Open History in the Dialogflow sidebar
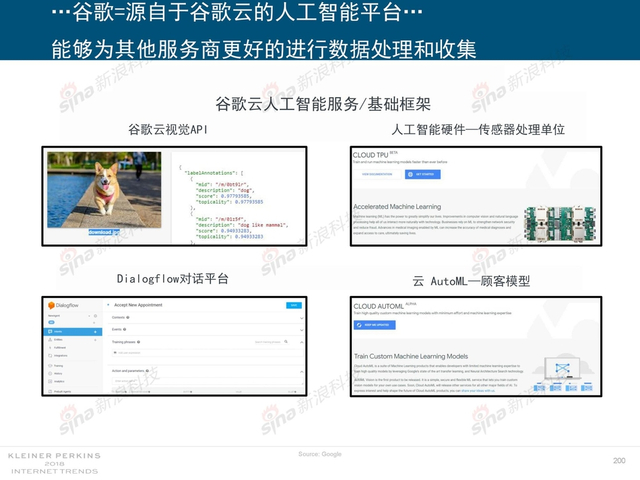640x480 pixels. 58,373
